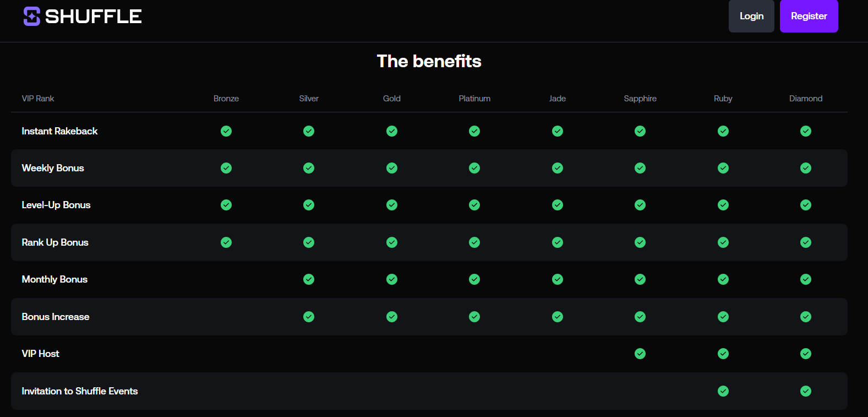Viewport: 868px width, 417px height.
Task: Click Level-Up Bonus checkmark under Platinum
Action: pos(474,205)
